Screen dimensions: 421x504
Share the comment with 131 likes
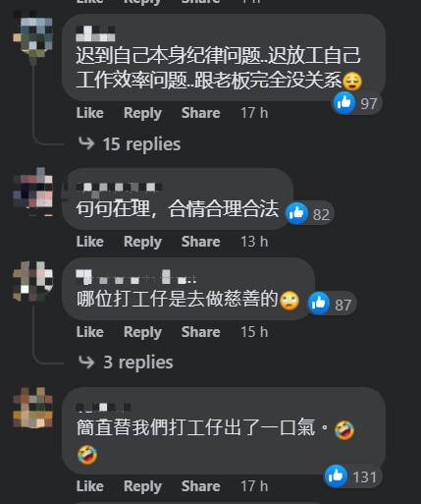[201, 486]
